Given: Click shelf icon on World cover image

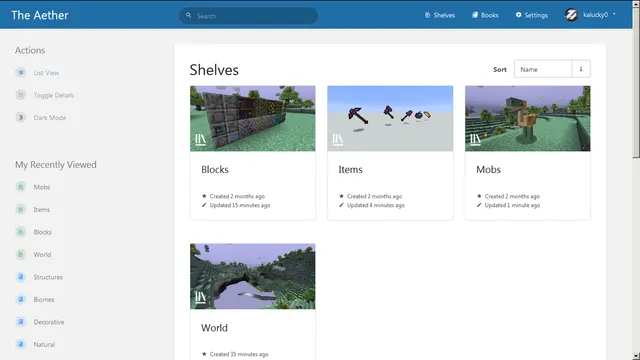Looking at the screenshot, I should [x=200, y=297].
